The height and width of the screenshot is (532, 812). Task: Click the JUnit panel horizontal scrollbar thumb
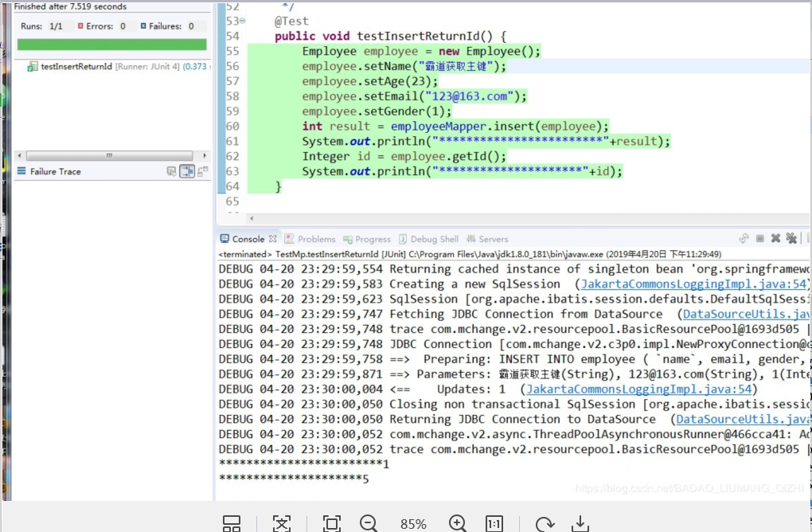coord(109,155)
